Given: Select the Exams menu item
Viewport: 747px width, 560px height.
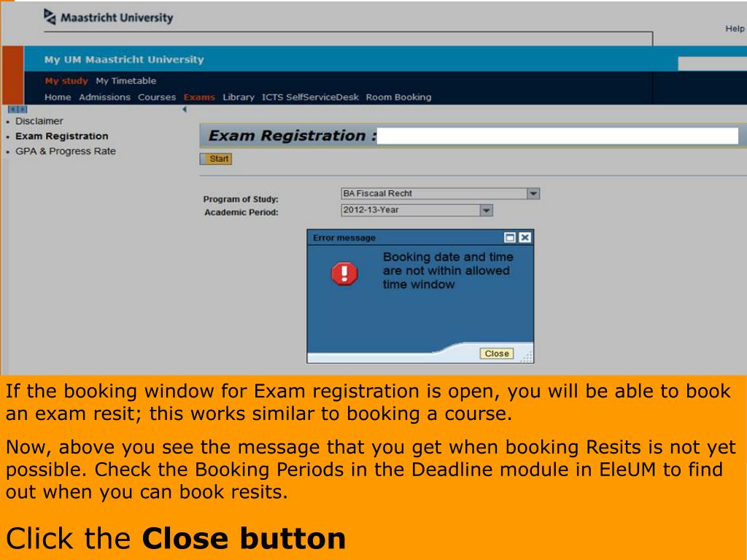Looking at the screenshot, I should [199, 97].
